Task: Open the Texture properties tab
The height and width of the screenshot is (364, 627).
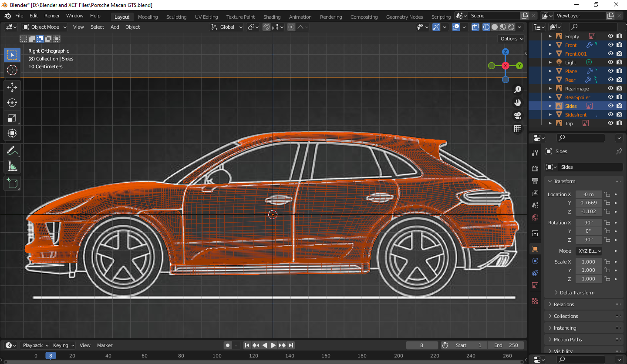Action: [536, 301]
